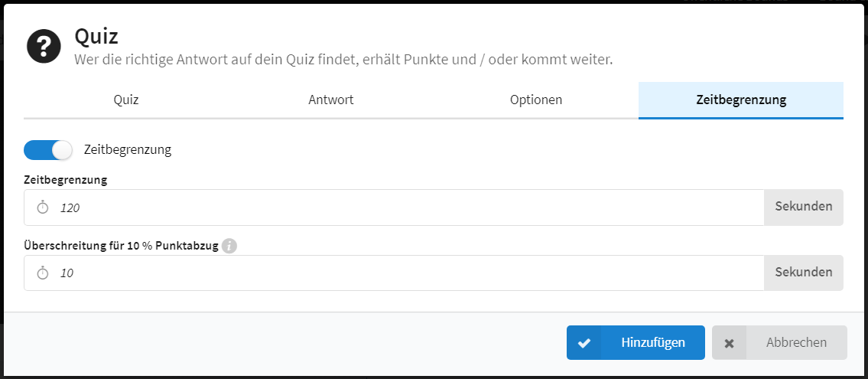
Task: Disable the Zeitbegrenzung toggle switch
Action: click(x=48, y=149)
